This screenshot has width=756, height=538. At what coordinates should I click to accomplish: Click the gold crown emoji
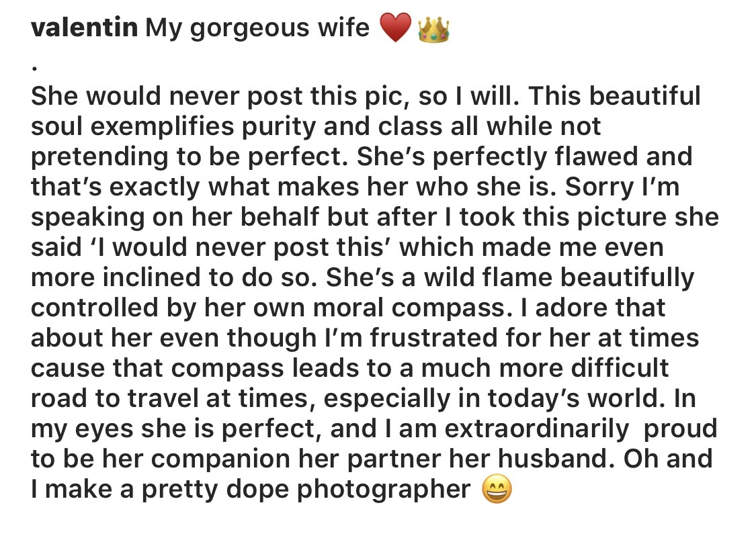pyautogui.click(x=433, y=29)
